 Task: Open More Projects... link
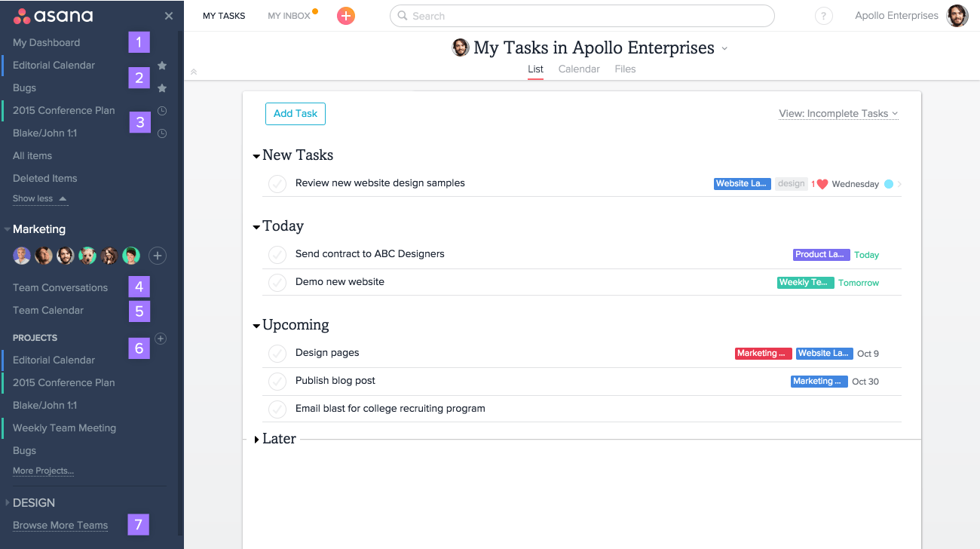pos(43,471)
